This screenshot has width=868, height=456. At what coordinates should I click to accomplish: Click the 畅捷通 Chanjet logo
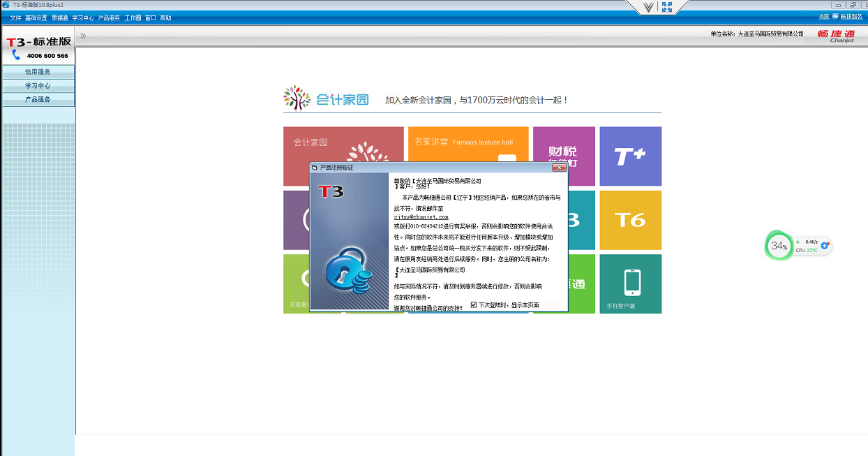tap(836, 36)
